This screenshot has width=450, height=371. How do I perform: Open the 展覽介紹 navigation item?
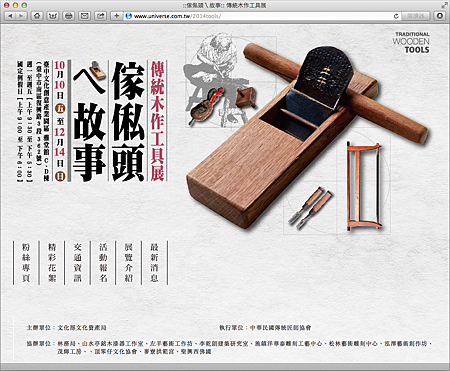[x=129, y=263]
